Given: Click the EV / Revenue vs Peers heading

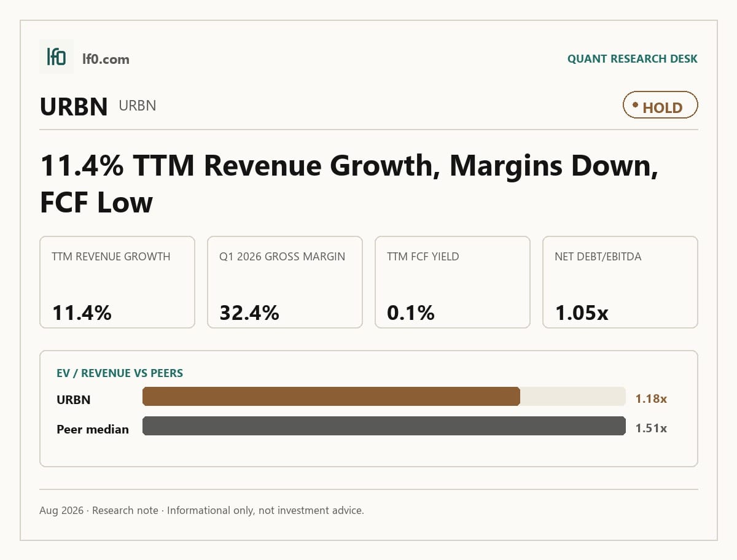Looking at the screenshot, I should click(120, 373).
